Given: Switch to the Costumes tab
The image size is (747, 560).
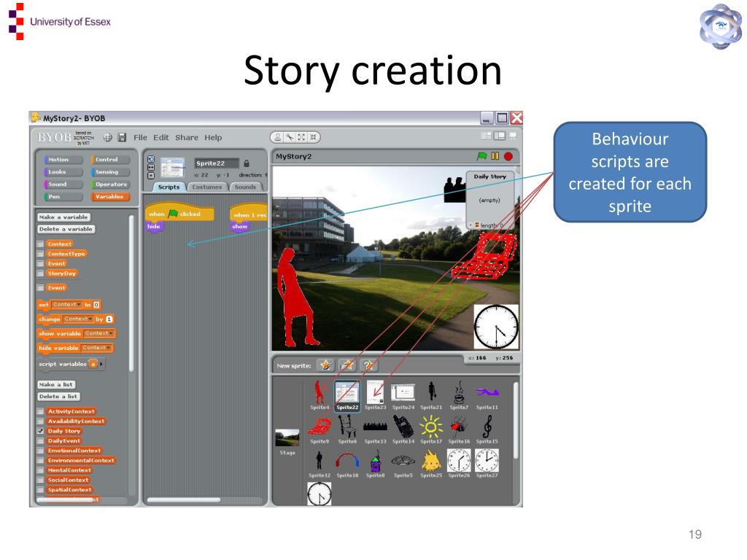Looking at the screenshot, I should (207, 187).
